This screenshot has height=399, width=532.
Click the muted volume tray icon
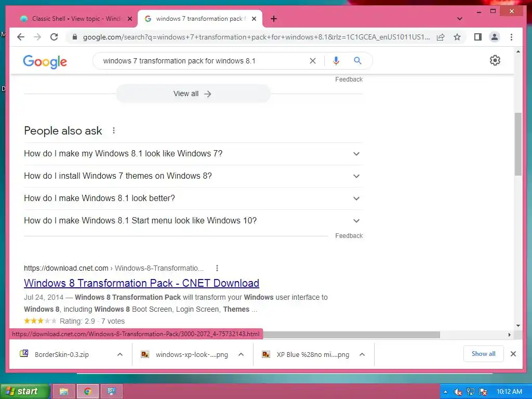(x=458, y=392)
